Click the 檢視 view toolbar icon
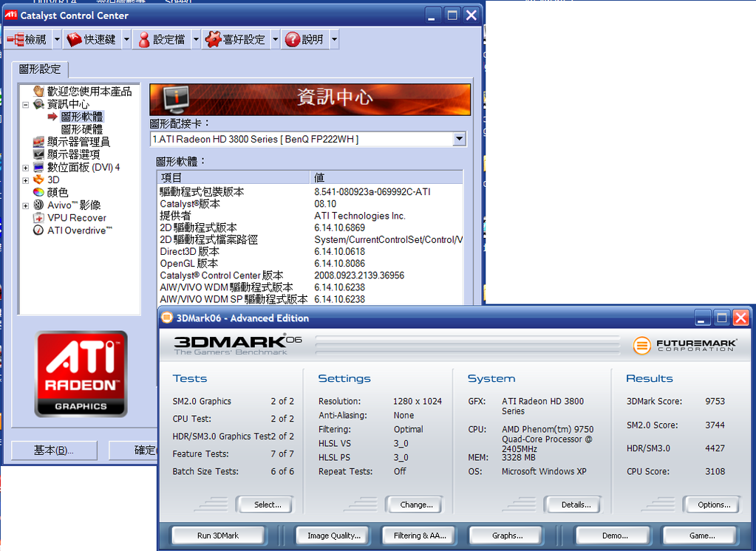Viewport: 756px width, 551px height. click(15, 40)
